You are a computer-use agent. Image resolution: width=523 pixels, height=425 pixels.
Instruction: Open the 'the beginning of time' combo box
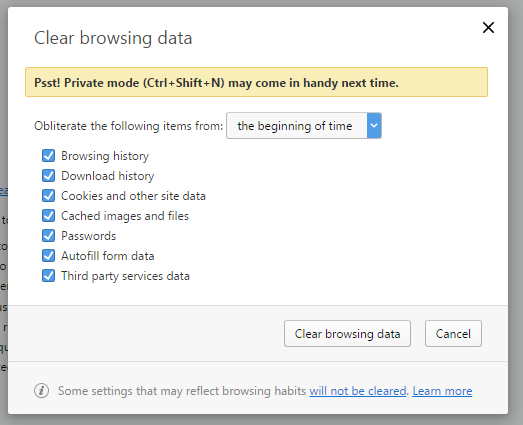tap(304, 126)
